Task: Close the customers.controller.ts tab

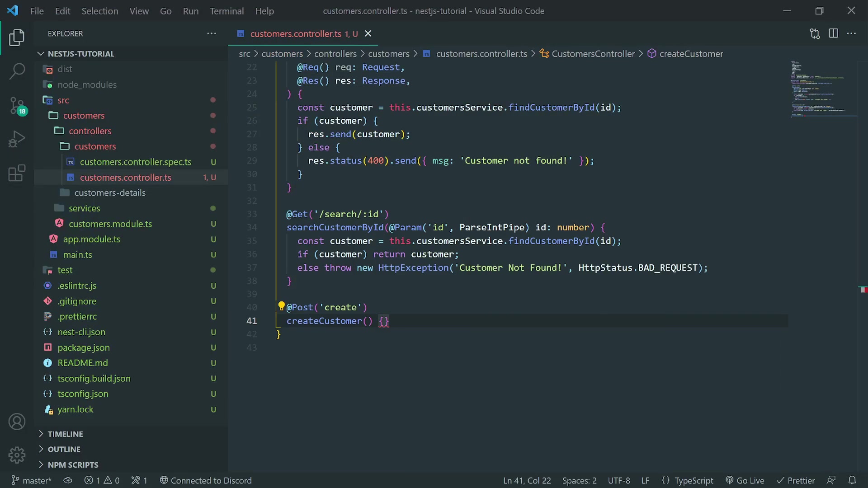Action: click(368, 33)
